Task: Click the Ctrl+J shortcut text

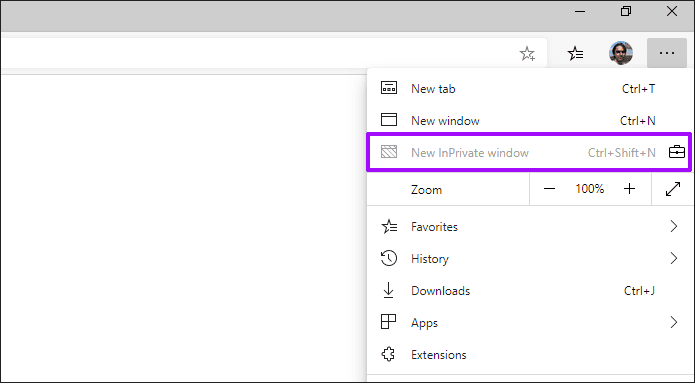Action: [x=639, y=291]
